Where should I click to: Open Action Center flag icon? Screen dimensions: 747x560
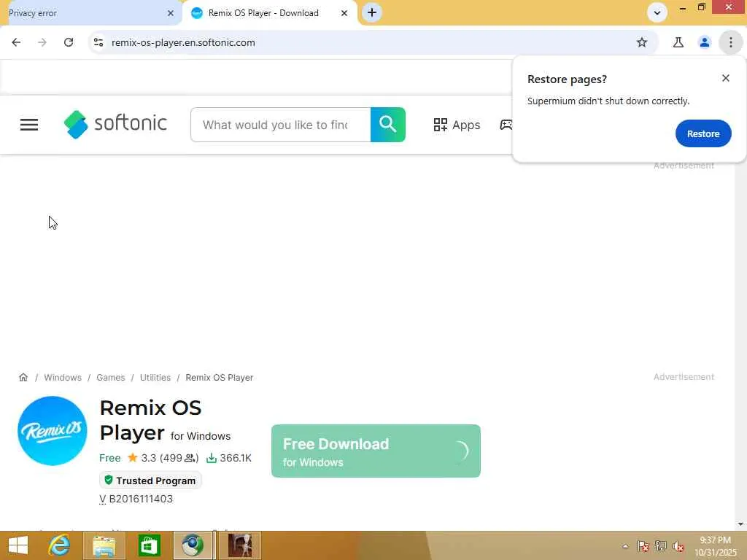(643, 546)
